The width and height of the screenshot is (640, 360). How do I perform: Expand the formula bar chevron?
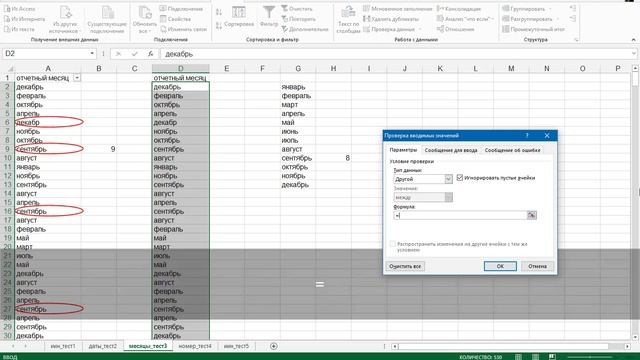click(633, 53)
